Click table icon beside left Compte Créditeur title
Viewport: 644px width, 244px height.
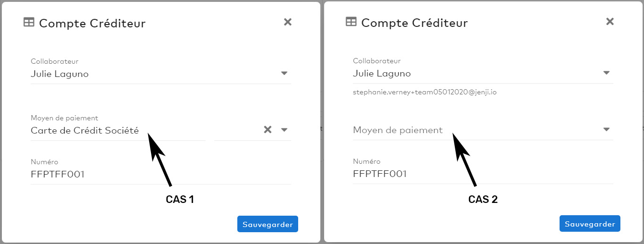[29, 22]
